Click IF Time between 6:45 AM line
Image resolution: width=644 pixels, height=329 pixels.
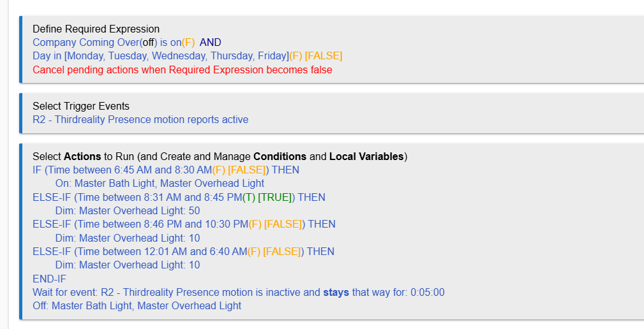(x=166, y=170)
